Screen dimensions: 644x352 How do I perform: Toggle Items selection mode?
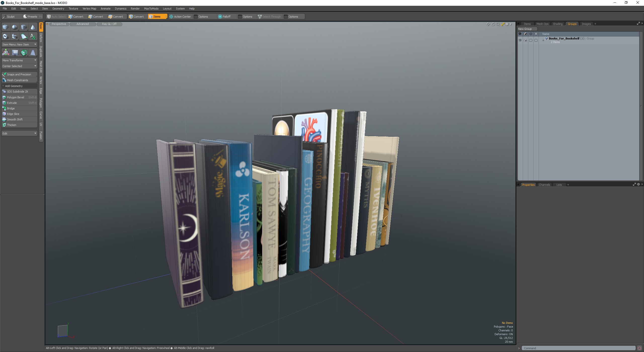coord(157,17)
